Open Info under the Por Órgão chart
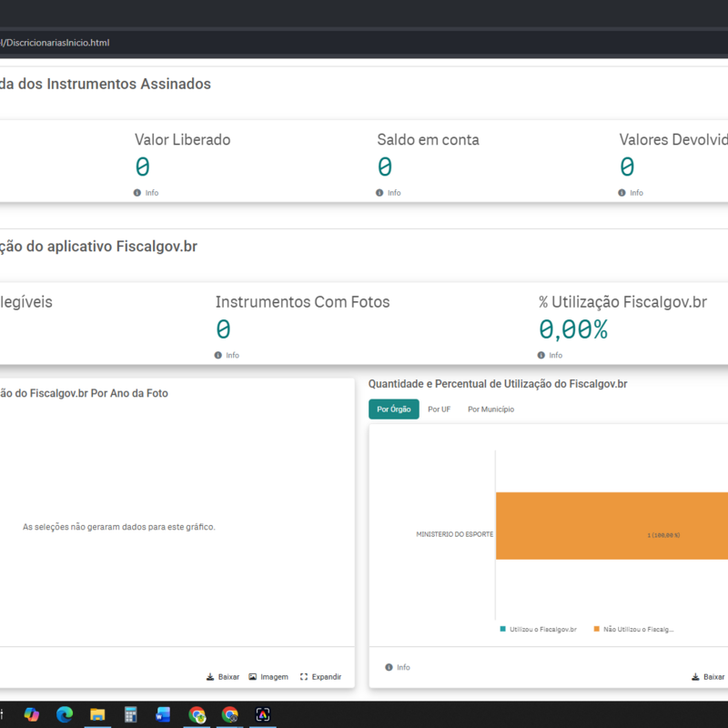728x728 pixels. [x=398, y=667]
